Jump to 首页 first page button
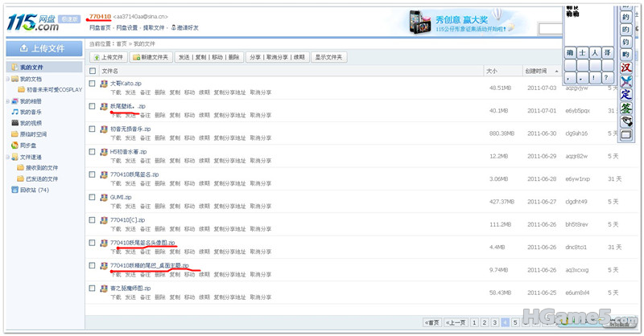 tap(432, 322)
